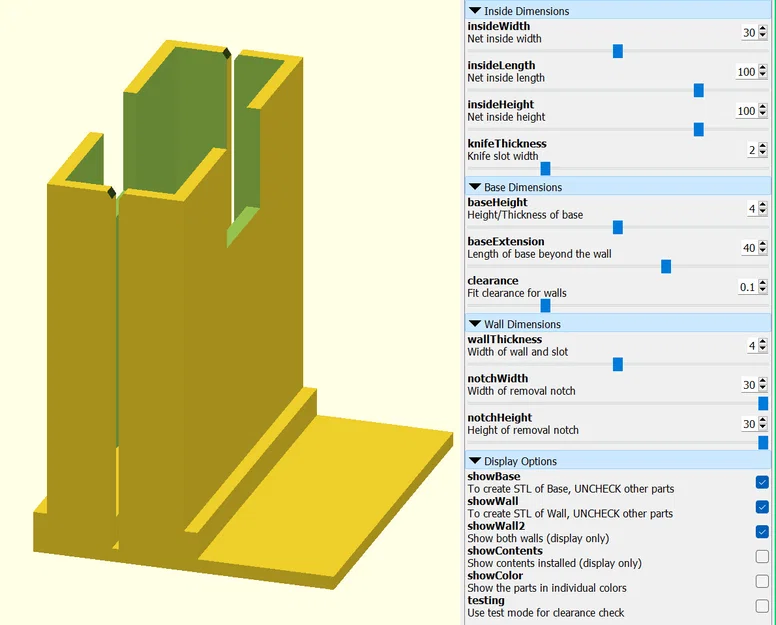Collapse the Inside Dimensions section
Screen dimensions: 776x625
475,11
